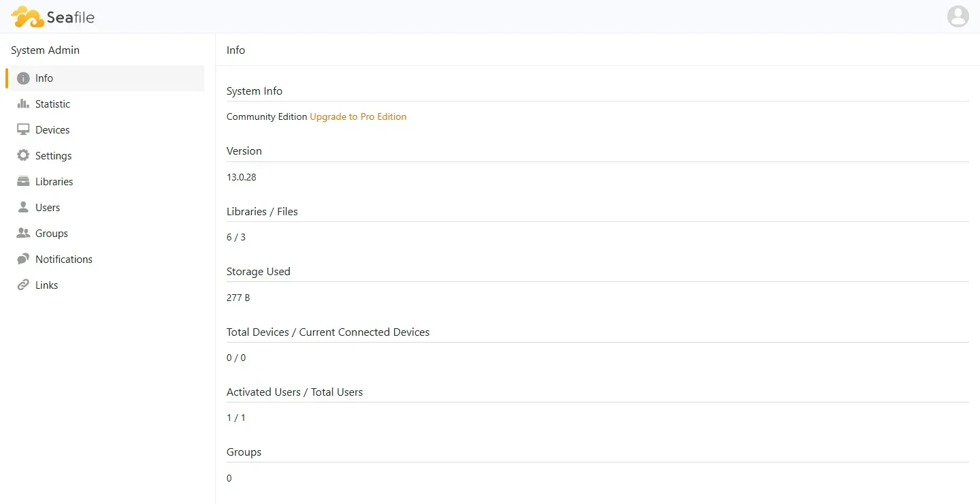Screen dimensions: 980x504
Task: Follow the Upgrade to Pro Edition link
Action: pyautogui.click(x=358, y=116)
